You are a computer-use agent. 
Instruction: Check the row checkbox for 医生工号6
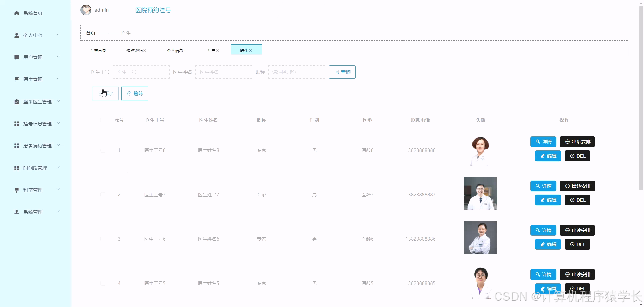click(x=103, y=239)
